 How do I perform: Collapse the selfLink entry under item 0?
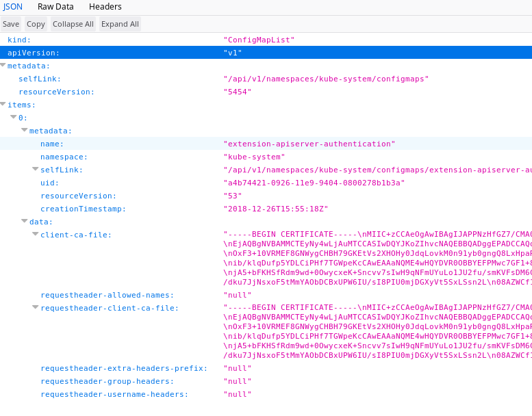[36, 170]
